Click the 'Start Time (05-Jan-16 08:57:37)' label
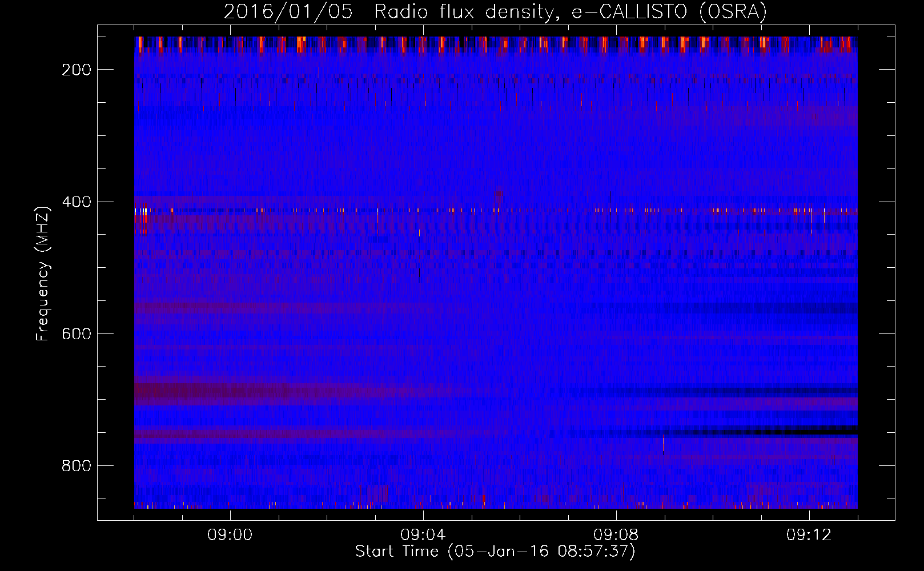Screen dimensions: 924x571 pyautogui.click(x=495, y=552)
